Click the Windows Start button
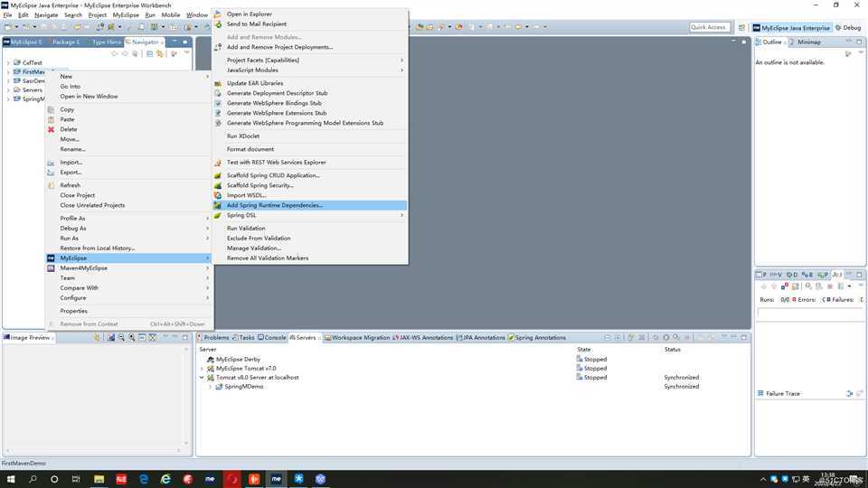The height and width of the screenshot is (488, 868). point(11,479)
